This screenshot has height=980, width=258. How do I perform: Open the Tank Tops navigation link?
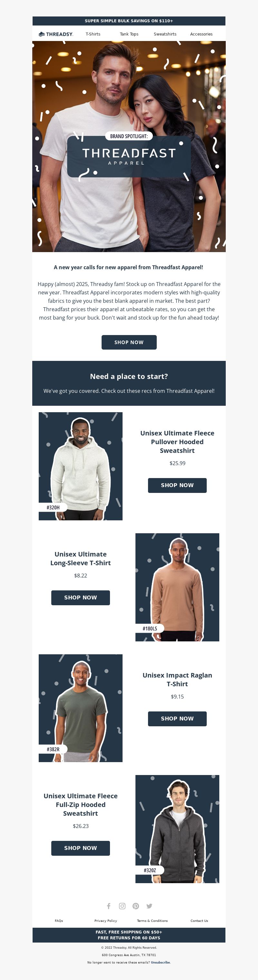coord(129,34)
